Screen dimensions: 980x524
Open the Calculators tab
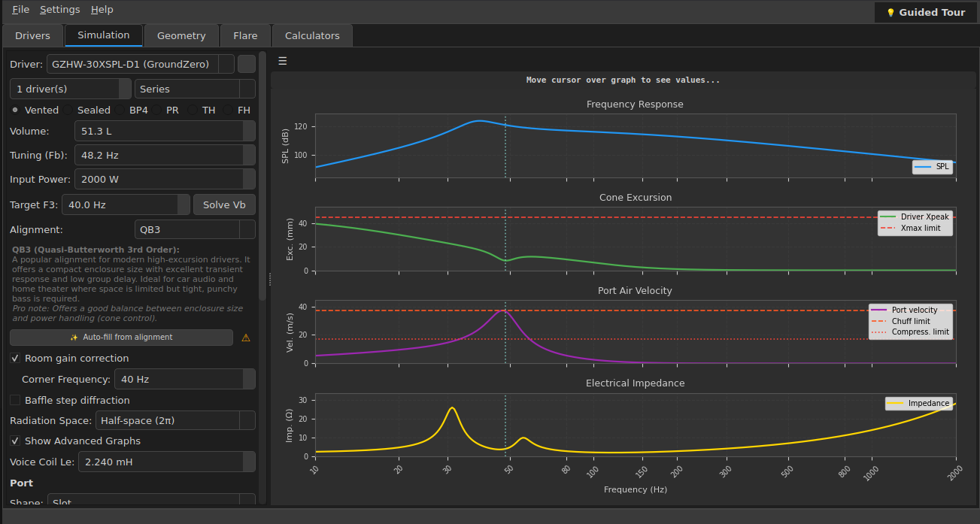click(312, 36)
